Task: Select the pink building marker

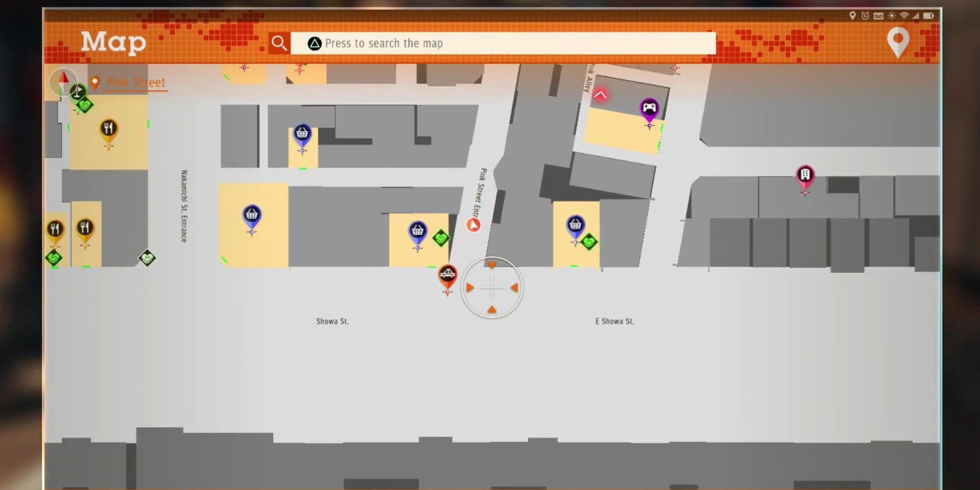Action: 805,175
